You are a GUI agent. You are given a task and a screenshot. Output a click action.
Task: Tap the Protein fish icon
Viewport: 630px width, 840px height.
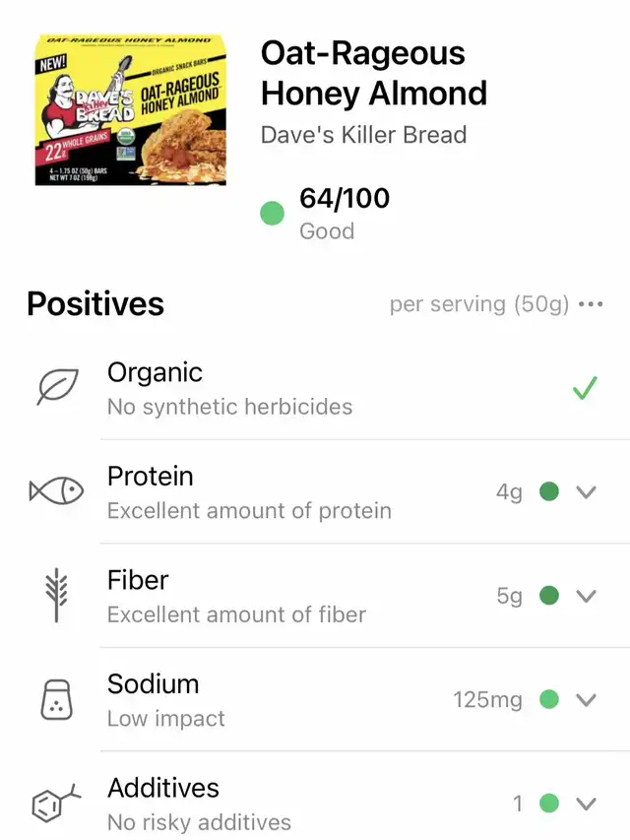point(56,491)
